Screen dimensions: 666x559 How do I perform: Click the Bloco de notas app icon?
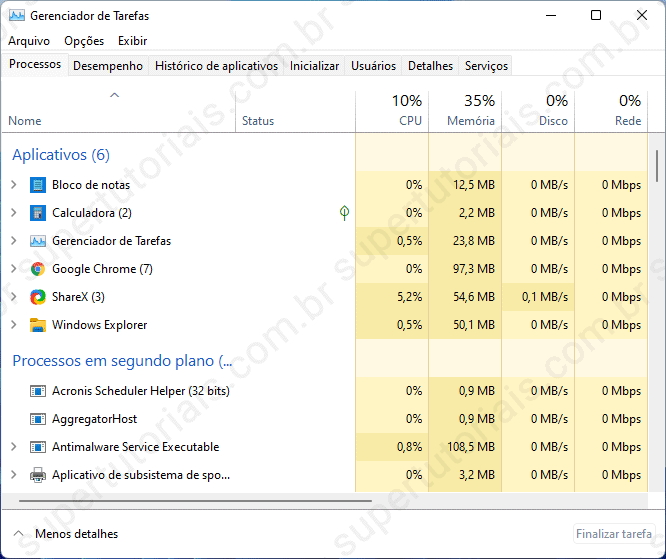click(38, 185)
